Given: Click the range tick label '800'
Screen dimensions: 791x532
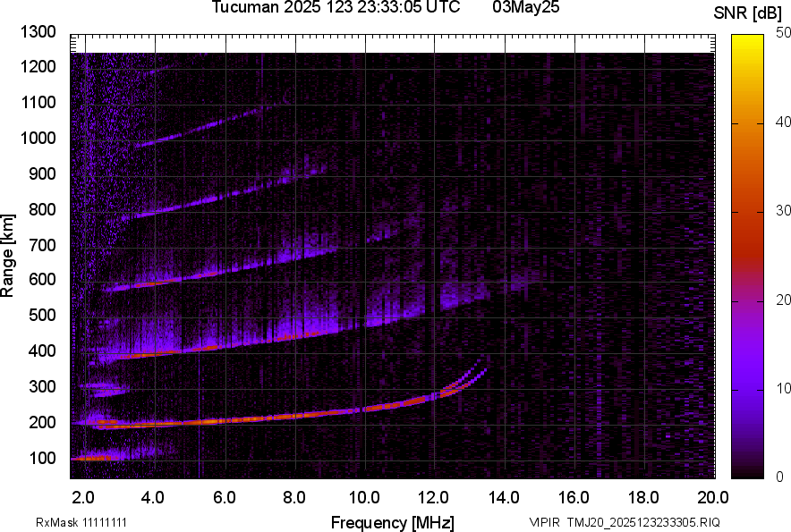Looking at the screenshot, I should 42,209.
